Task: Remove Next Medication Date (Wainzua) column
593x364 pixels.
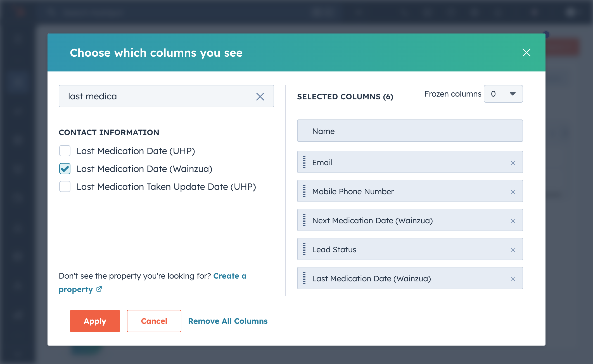Action: tap(513, 221)
